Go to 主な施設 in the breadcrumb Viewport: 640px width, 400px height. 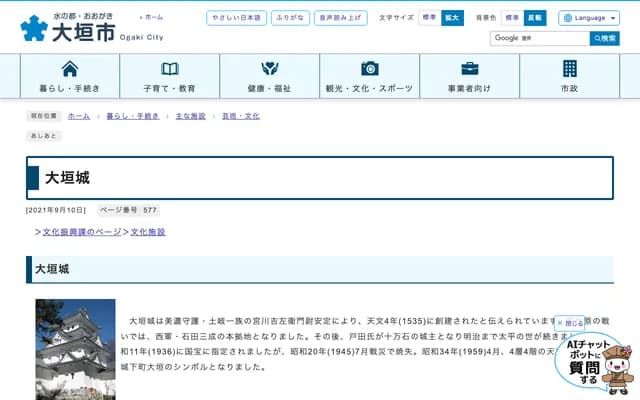(x=190, y=116)
